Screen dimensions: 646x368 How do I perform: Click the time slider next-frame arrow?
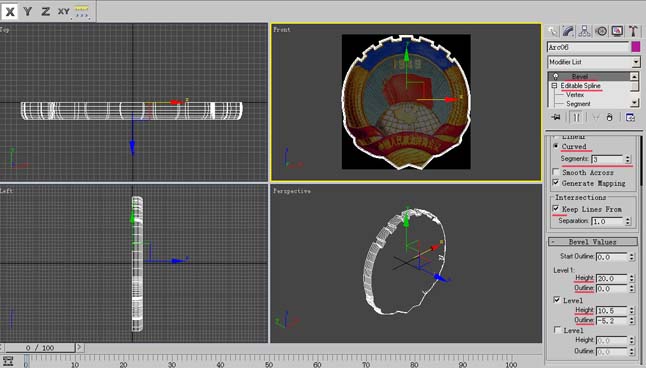point(80,347)
